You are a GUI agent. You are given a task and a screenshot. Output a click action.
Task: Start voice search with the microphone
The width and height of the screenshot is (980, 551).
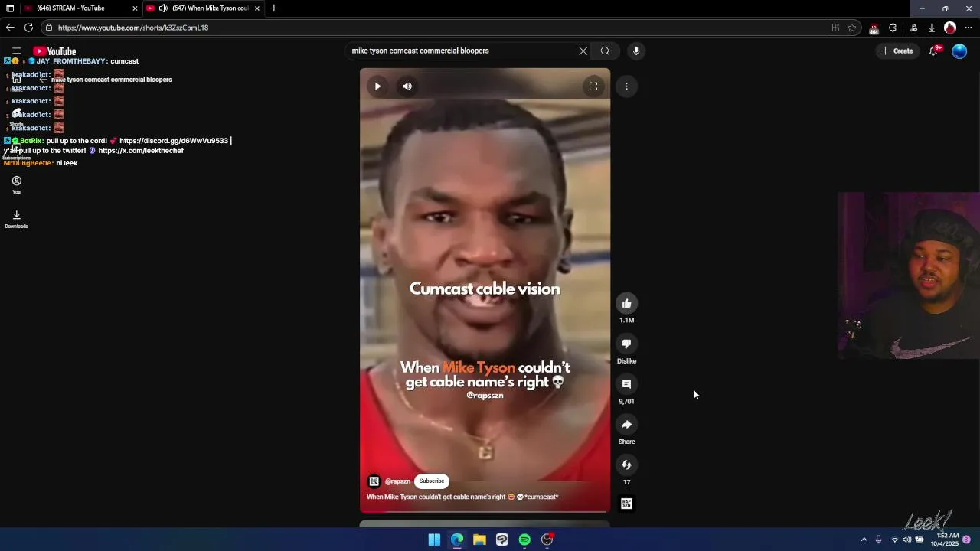coord(635,51)
